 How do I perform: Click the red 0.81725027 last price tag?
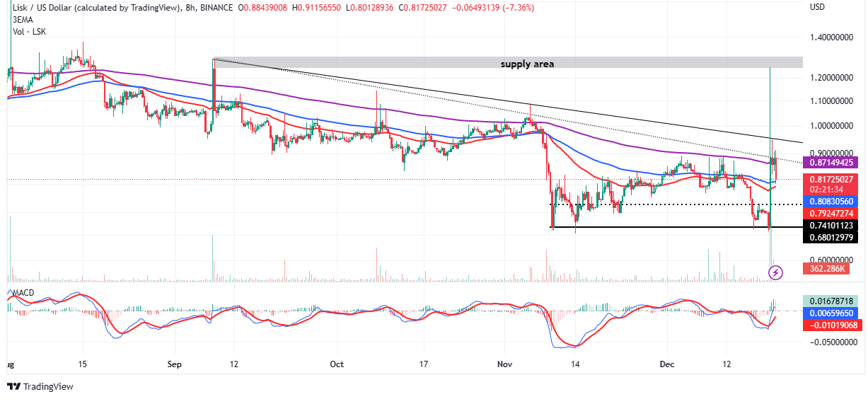pos(832,180)
